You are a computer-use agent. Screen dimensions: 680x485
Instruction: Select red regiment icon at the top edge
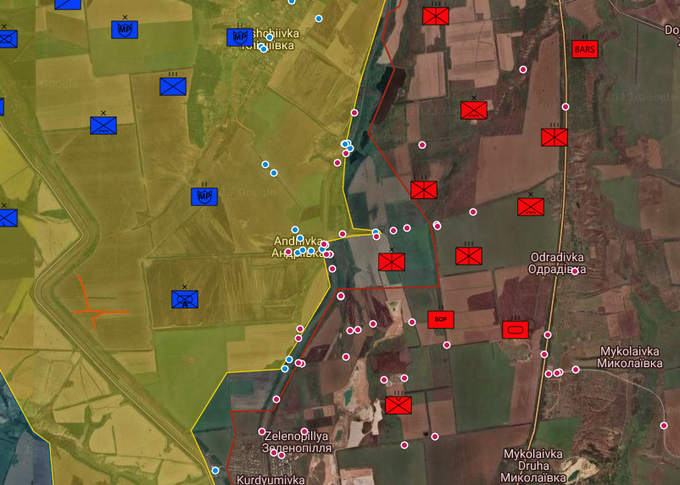436,16
